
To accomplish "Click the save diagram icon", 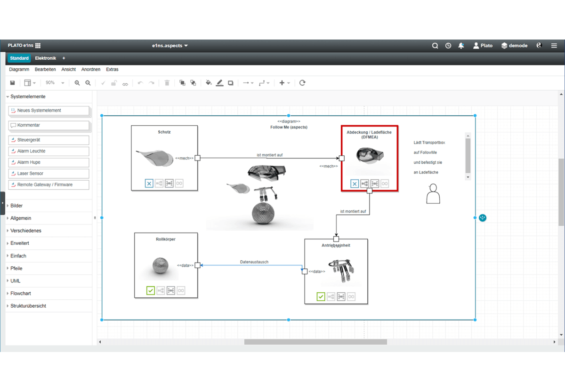I will click(12, 83).
